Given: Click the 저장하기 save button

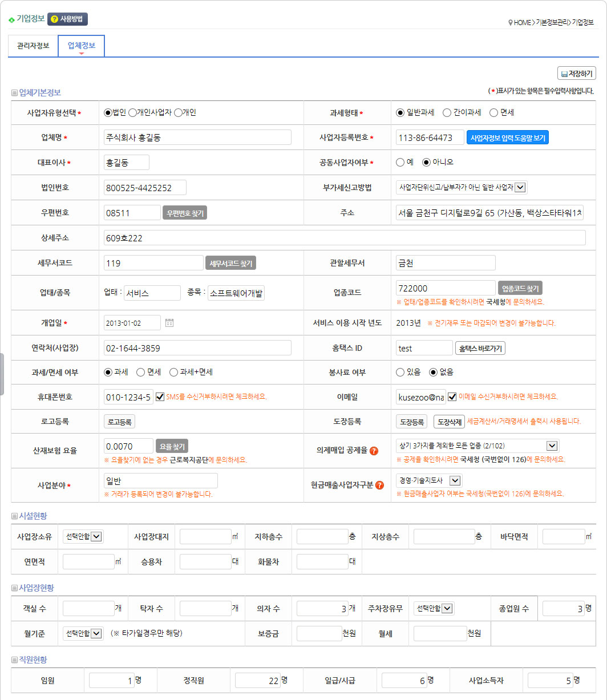Looking at the screenshot, I should click(576, 74).
